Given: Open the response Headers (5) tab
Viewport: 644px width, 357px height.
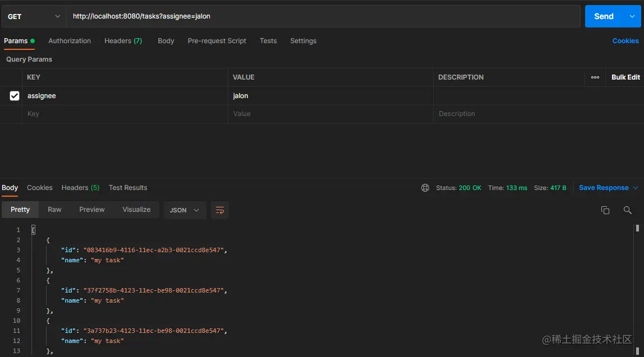Looking at the screenshot, I should (x=81, y=188).
